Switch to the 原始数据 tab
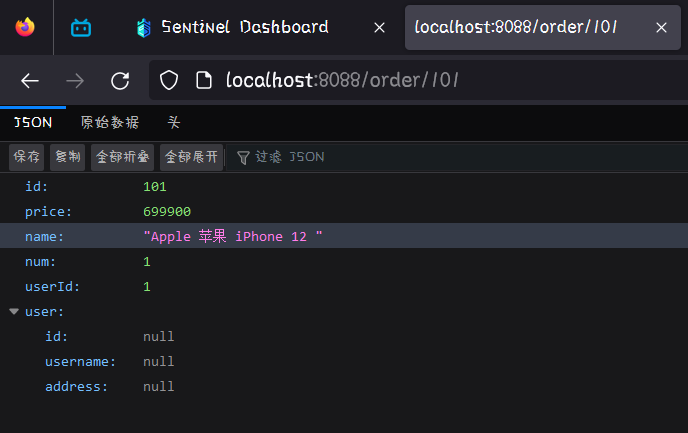 [110, 122]
